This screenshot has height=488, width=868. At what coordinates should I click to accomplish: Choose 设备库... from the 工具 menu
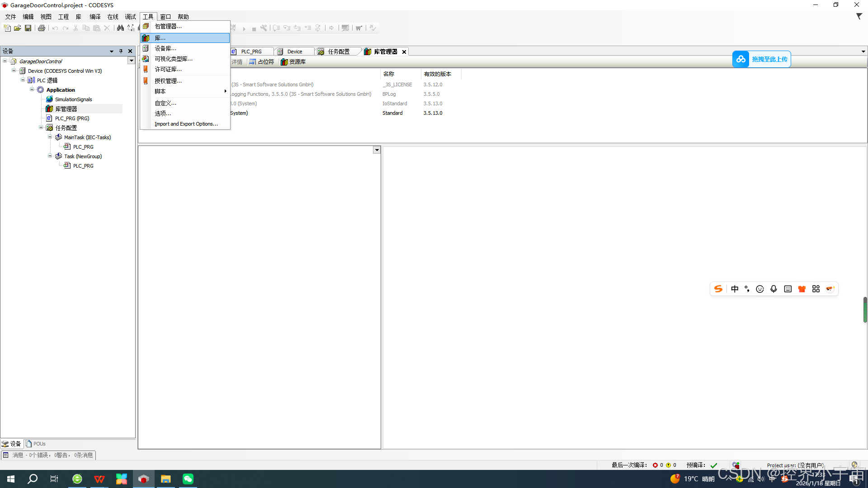point(165,48)
